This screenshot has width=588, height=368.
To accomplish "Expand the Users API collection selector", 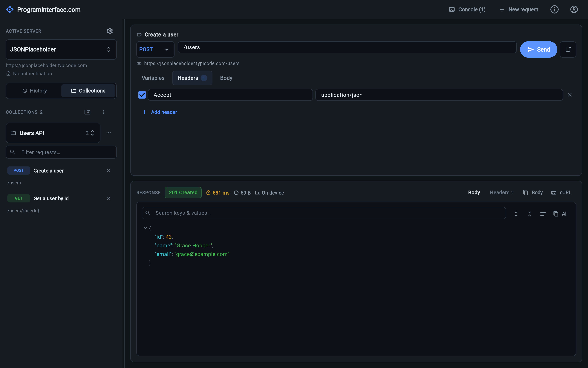I will 53,133.
